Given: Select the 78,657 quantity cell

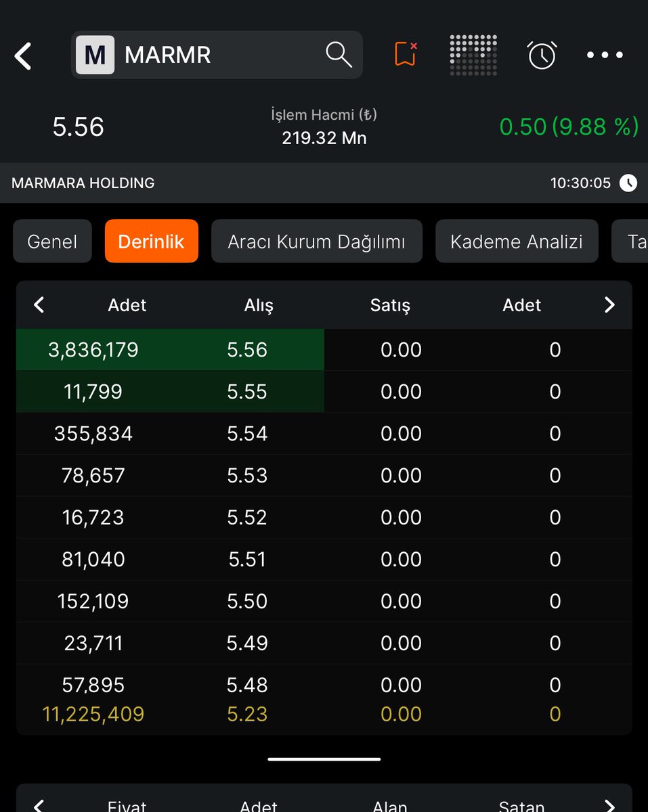Looking at the screenshot, I should [x=93, y=476].
